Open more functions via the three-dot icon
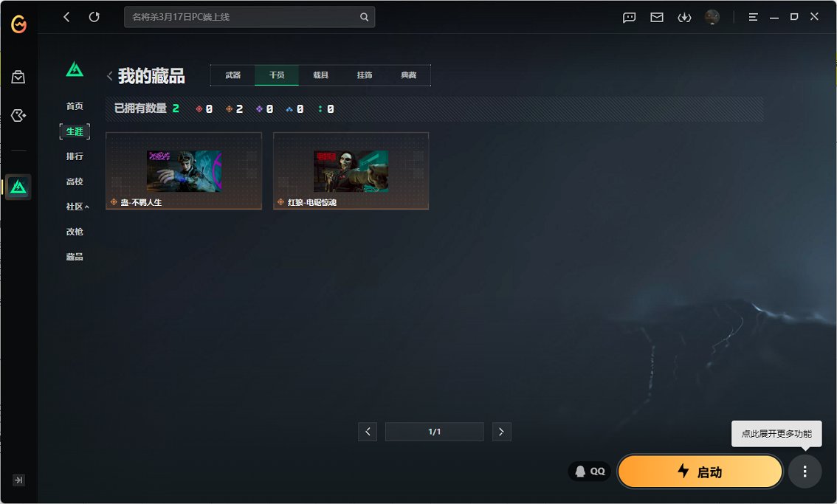Screen dimensions: 837x504 [805, 471]
